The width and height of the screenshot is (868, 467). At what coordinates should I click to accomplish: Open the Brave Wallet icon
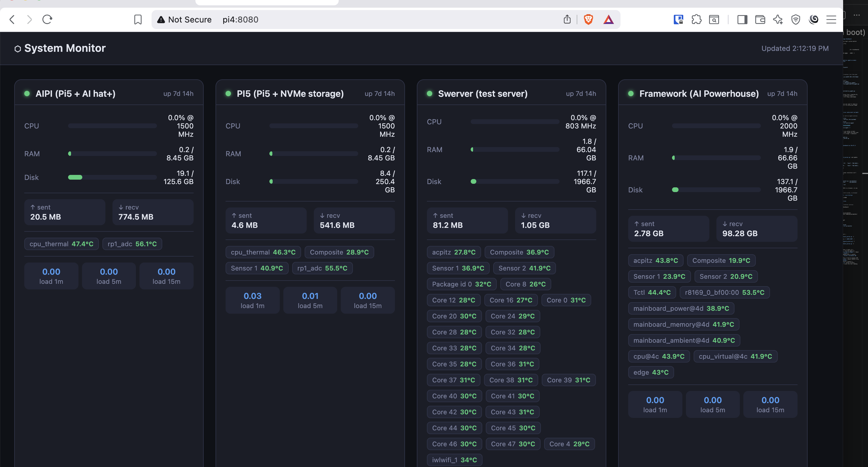[x=760, y=20]
